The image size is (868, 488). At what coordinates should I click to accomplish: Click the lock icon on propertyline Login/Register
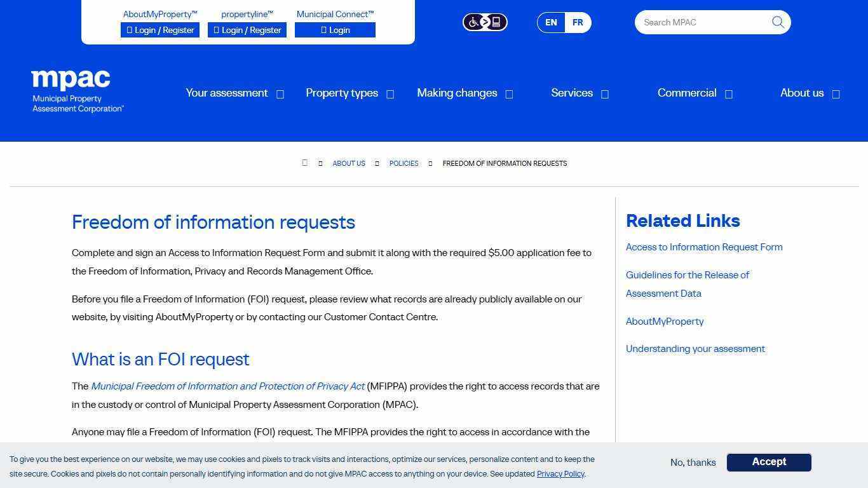tap(215, 30)
